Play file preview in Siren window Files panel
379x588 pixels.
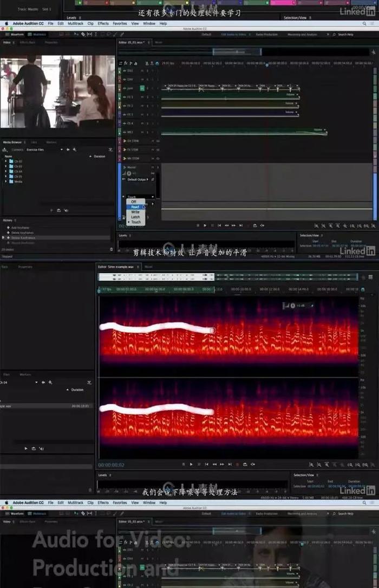click(26, 449)
